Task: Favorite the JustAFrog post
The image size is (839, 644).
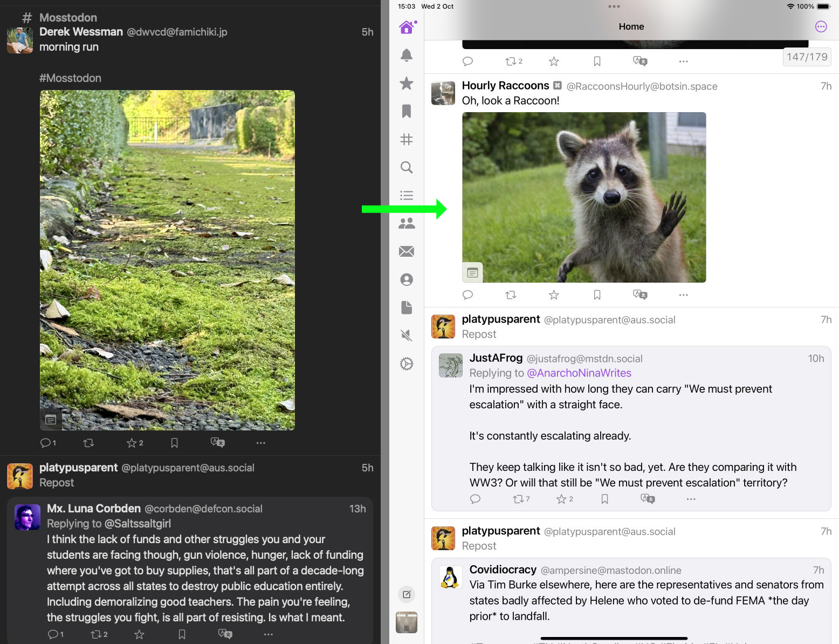Action: 565,499
